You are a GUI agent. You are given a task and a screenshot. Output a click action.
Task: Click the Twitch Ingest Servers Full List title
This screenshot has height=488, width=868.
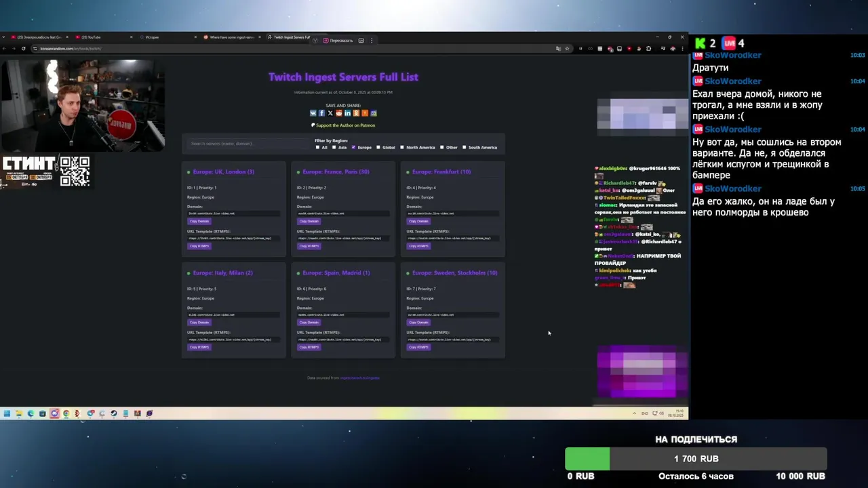pos(343,77)
